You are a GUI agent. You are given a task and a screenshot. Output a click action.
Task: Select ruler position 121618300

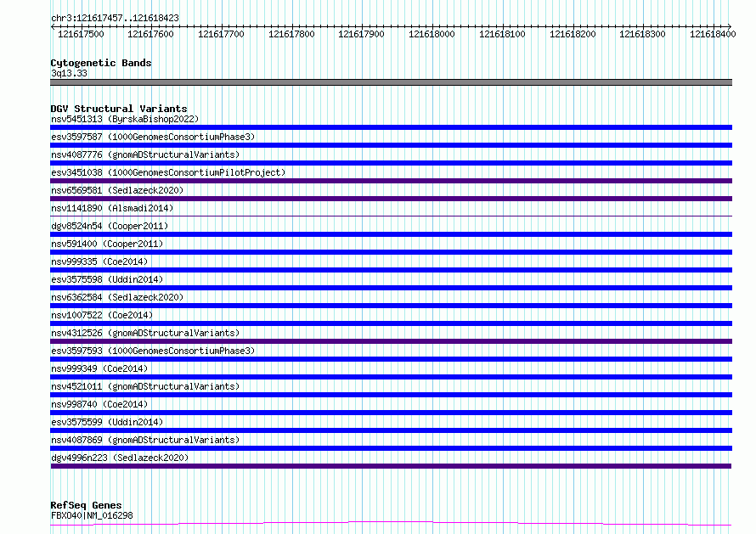(642, 34)
